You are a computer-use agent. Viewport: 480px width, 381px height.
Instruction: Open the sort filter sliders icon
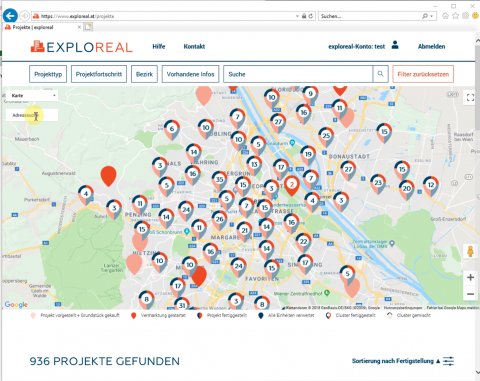point(448,361)
